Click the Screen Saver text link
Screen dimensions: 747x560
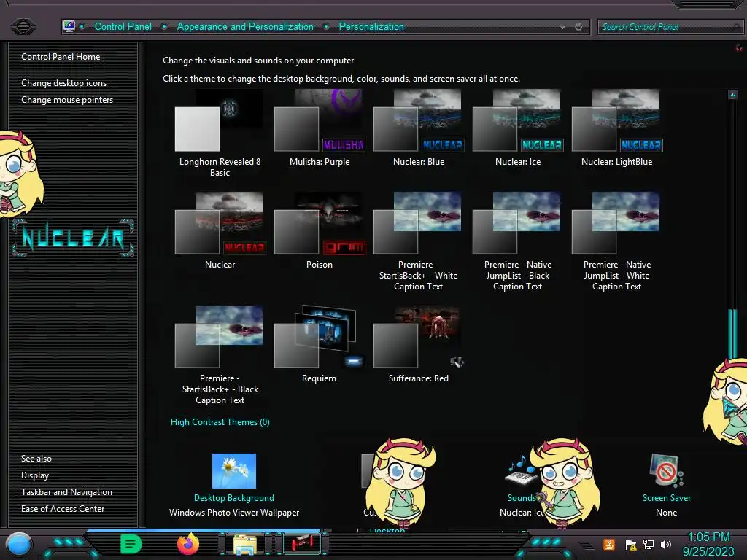tap(666, 497)
